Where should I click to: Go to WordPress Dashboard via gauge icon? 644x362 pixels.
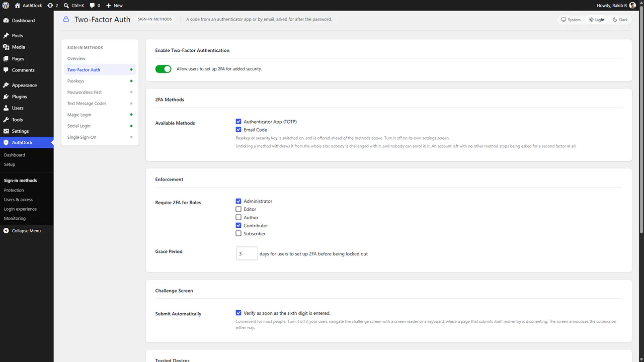(x=6, y=21)
